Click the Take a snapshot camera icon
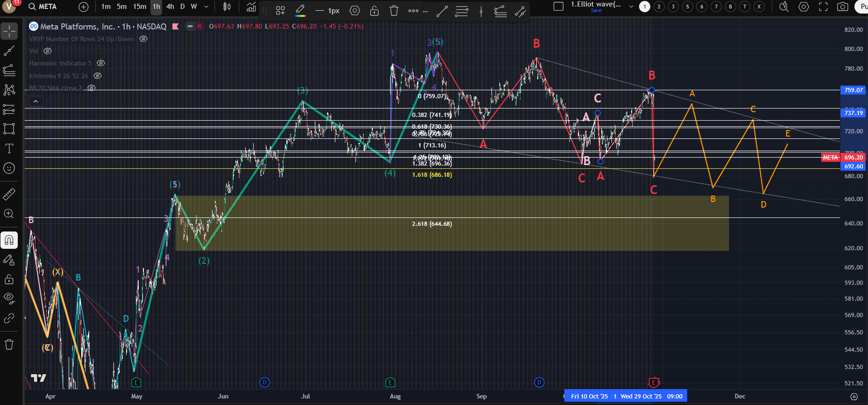The height and width of the screenshot is (405, 868). tap(842, 7)
